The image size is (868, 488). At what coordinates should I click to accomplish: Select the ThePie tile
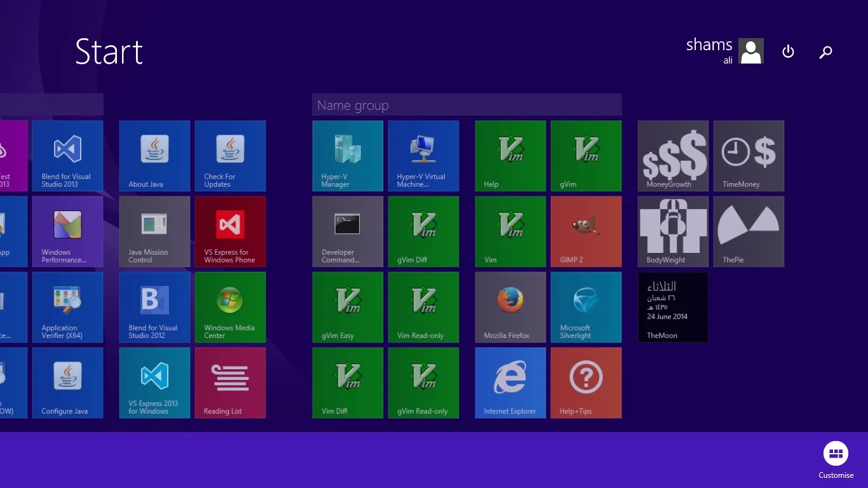pos(749,231)
